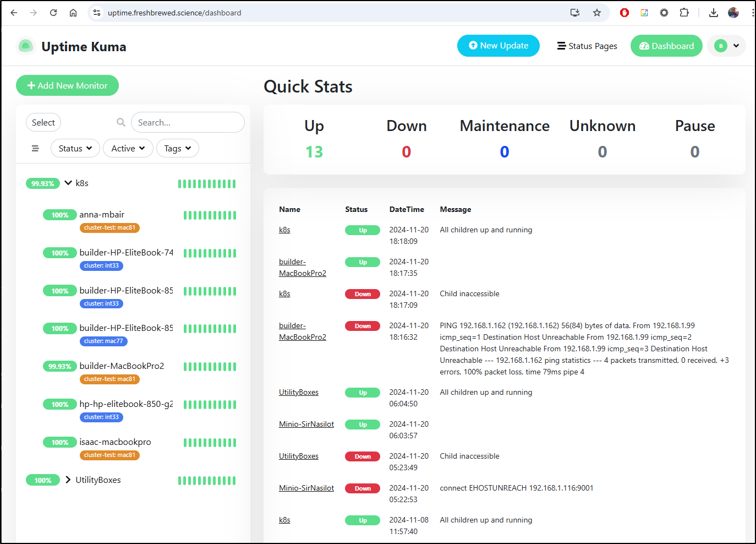Open UtilityBoxes link dated 05:23:49
The height and width of the screenshot is (544, 756).
tap(299, 456)
